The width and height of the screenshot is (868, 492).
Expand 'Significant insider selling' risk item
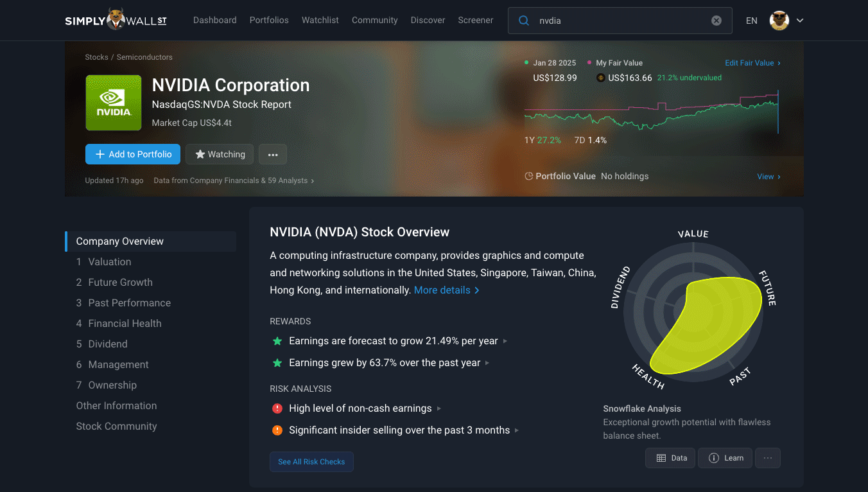pyautogui.click(x=399, y=430)
